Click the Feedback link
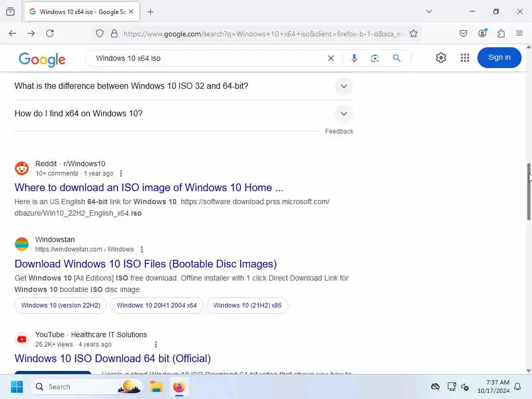The width and height of the screenshot is (532, 399). pyautogui.click(x=339, y=131)
